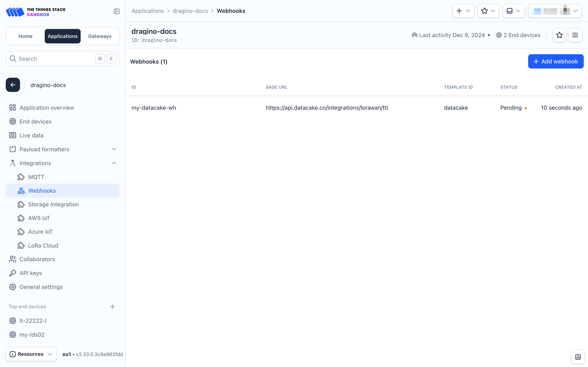Toggle the star favorite for dragino-docs

[560, 35]
